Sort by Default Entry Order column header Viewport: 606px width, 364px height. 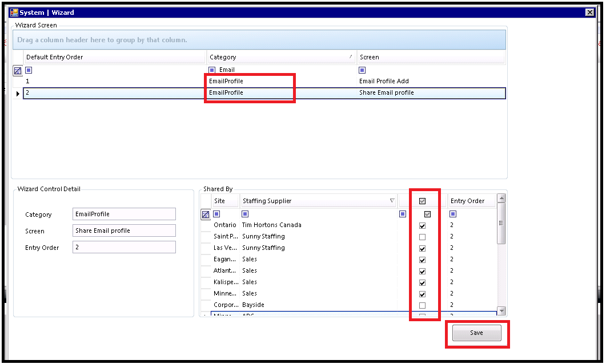pyautogui.click(x=115, y=57)
